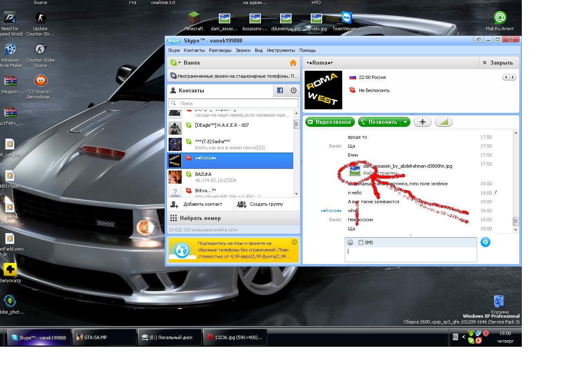Expand the Позвонить call options arrow

[x=405, y=122]
